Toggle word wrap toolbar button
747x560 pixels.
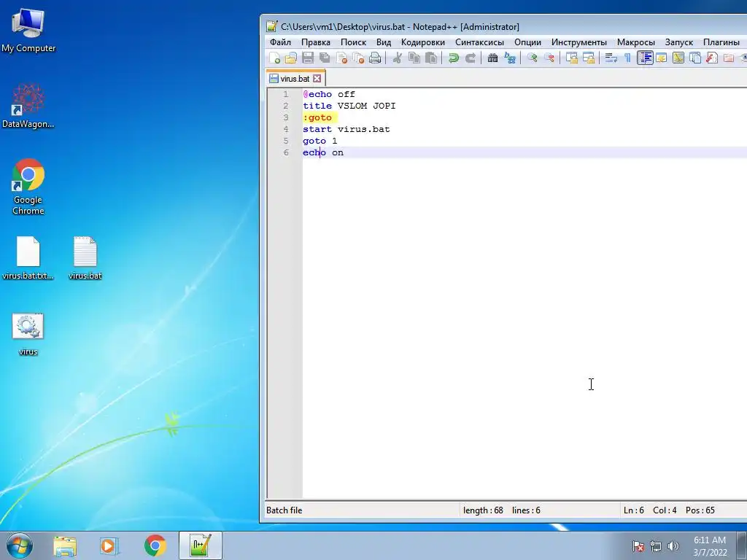[x=611, y=58]
